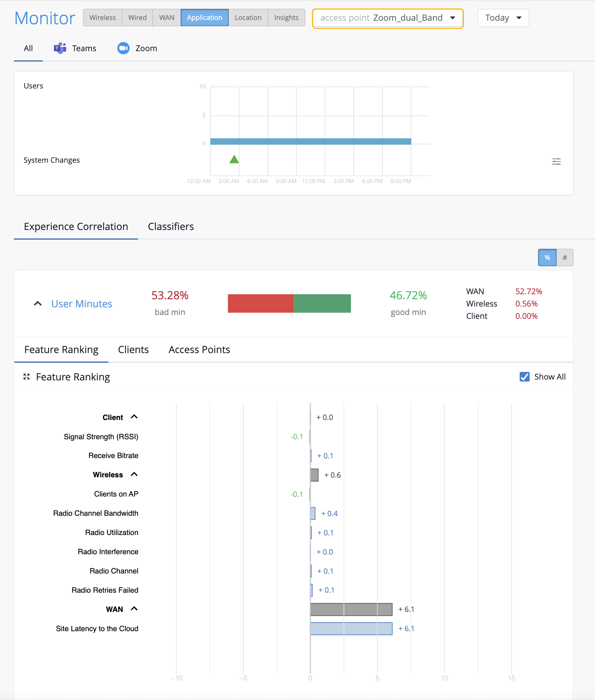Go to the Insights monitor section
This screenshot has height=700, width=595.
(286, 18)
